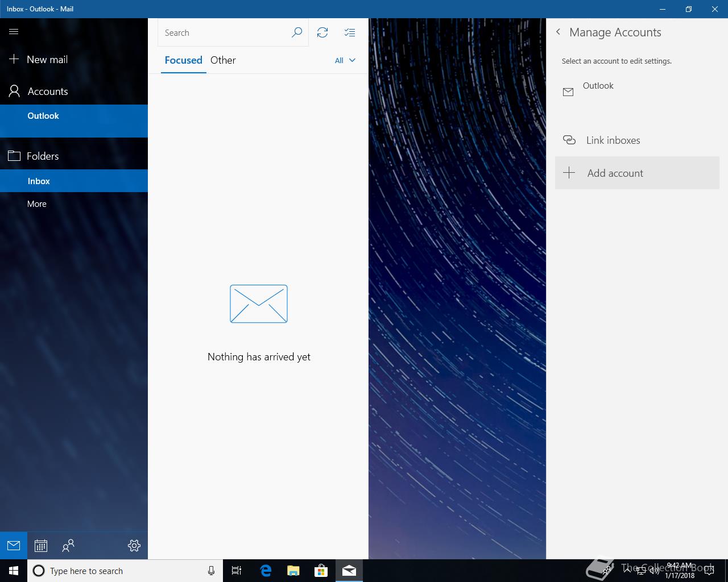Switch to the Calendar app icon
Screen dimensions: 728x582
[40, 546]
